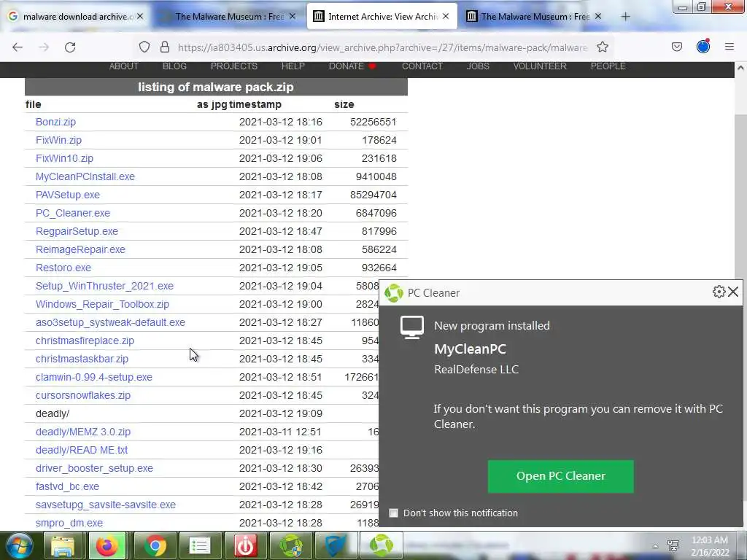The height and width of the screenshot is (560, 747).
Task: Open the red power icon app in taskbar
Action: tap(245, 545)
